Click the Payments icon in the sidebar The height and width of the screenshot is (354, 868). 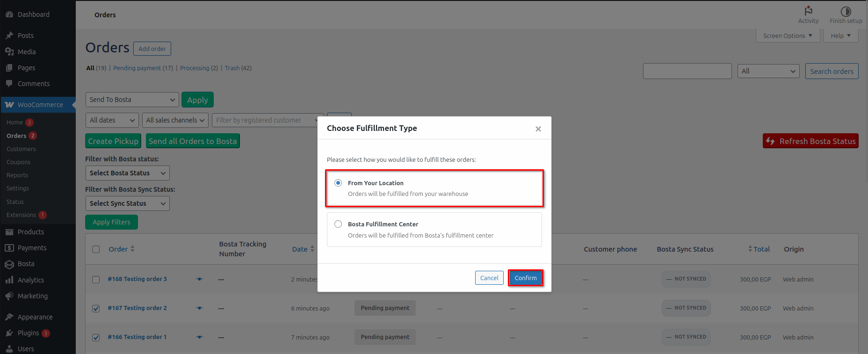pyautogui.click(x=9, y=248)
